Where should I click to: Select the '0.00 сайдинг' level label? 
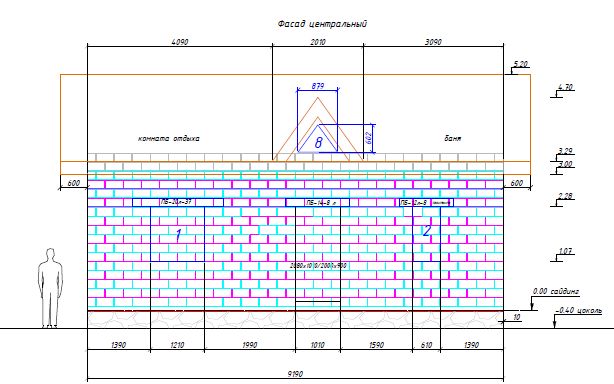[556, 292]
